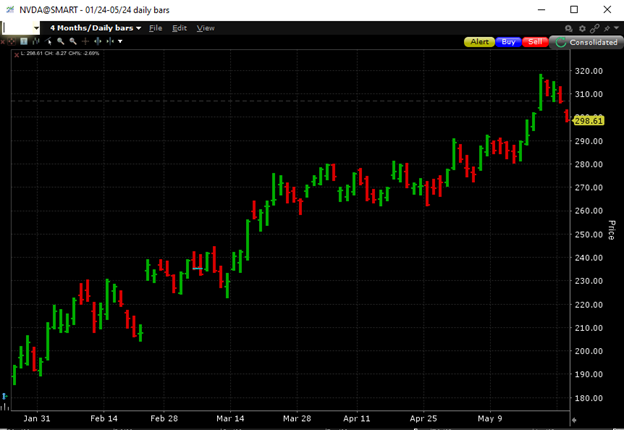Click the small red X beside L: 298.61
624x430 pixels.
pos(16,55)
